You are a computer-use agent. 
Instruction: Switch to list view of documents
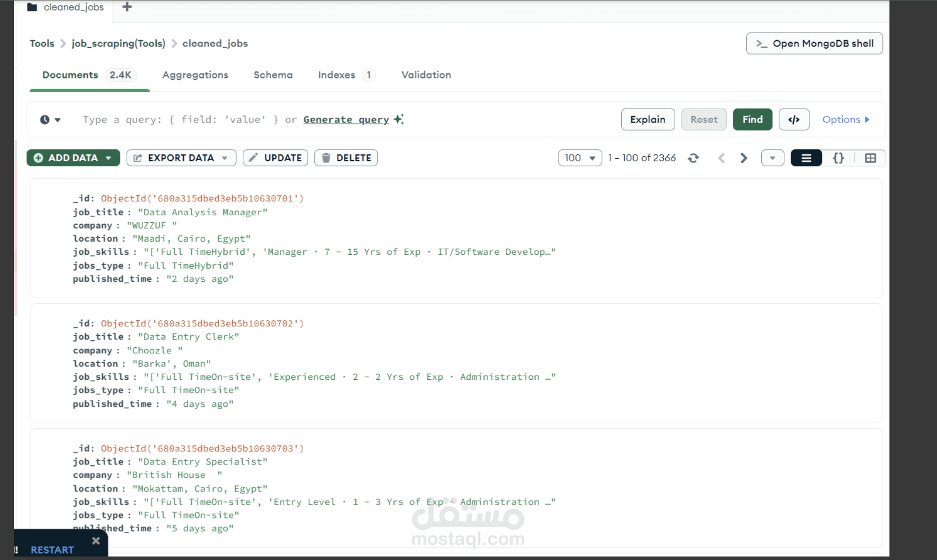[806, 158]
